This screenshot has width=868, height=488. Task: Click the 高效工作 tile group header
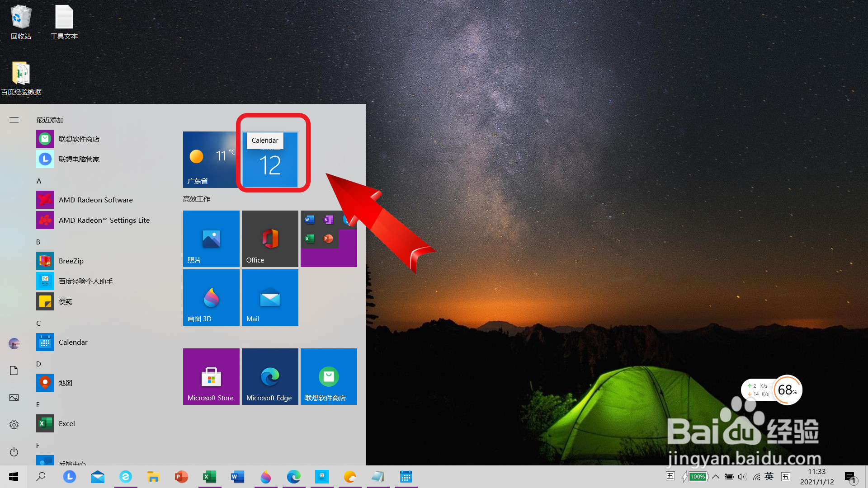pos(197,199)
